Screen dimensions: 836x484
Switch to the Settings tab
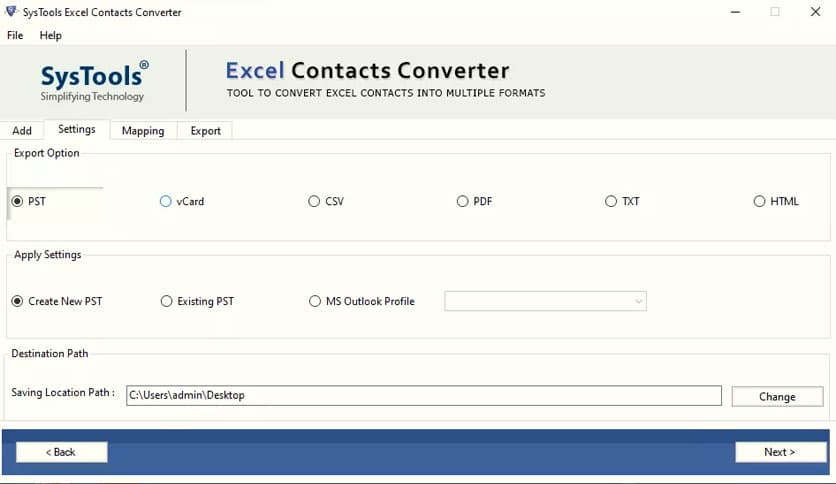[x=77, y=129]
